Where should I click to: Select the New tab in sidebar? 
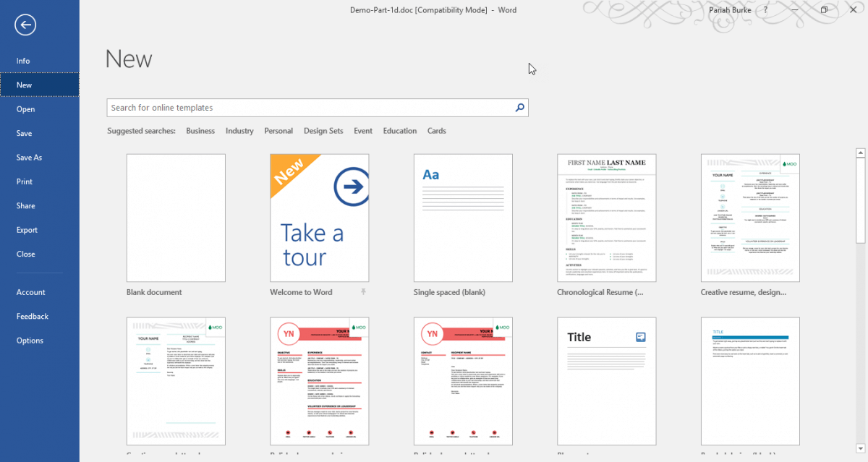tap(40, 85)
